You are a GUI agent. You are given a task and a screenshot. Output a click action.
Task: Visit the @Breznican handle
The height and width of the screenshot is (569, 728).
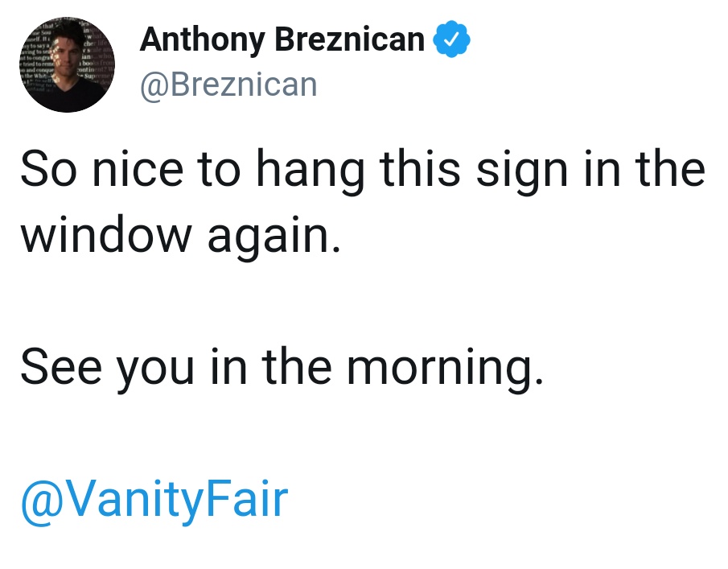coord(228,85)
